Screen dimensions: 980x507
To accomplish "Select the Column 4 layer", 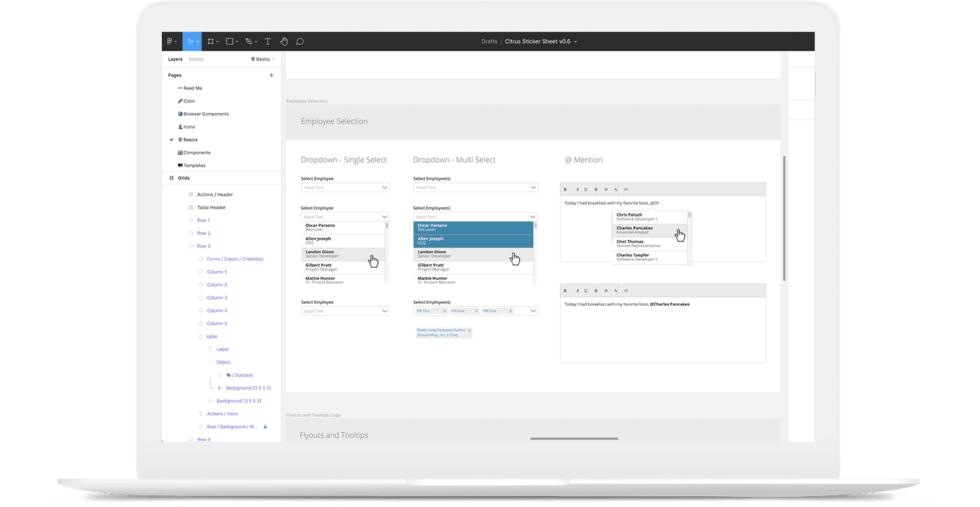I will (217, 311).
